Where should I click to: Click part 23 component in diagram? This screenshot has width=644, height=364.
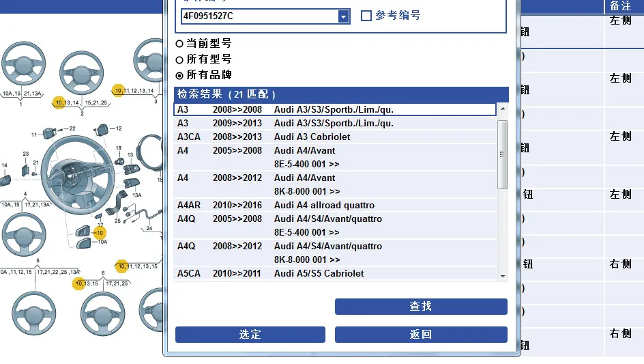tap(25, 170)
